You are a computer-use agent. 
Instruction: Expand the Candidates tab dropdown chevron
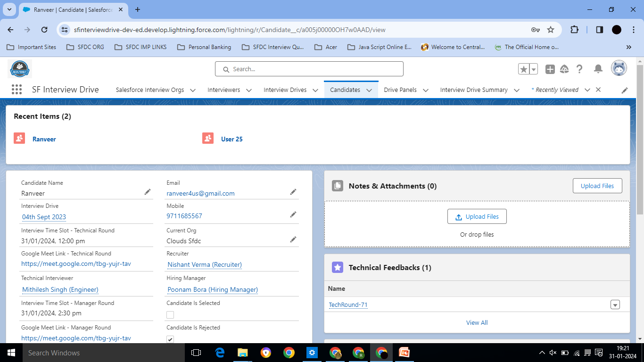[369, 90]
